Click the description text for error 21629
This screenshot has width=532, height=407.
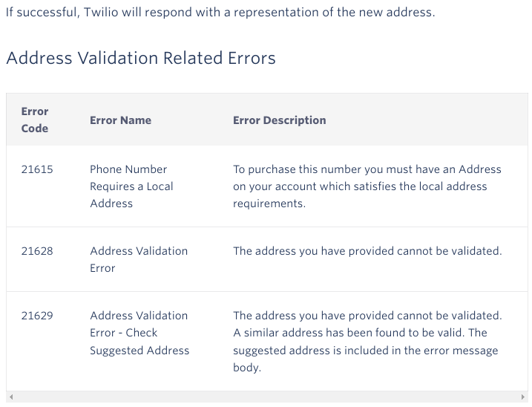(367, 341)
